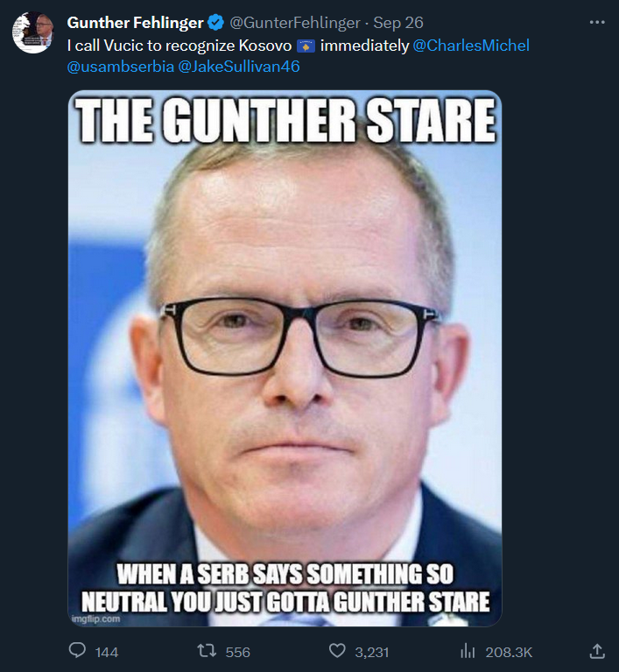Click the 208.3K views count

click(x=509, y=652)
